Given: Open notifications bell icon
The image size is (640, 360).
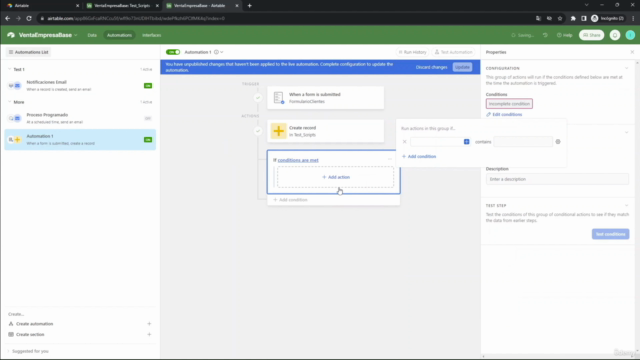Looking at the screenshot, I should (x=615, y=35).
